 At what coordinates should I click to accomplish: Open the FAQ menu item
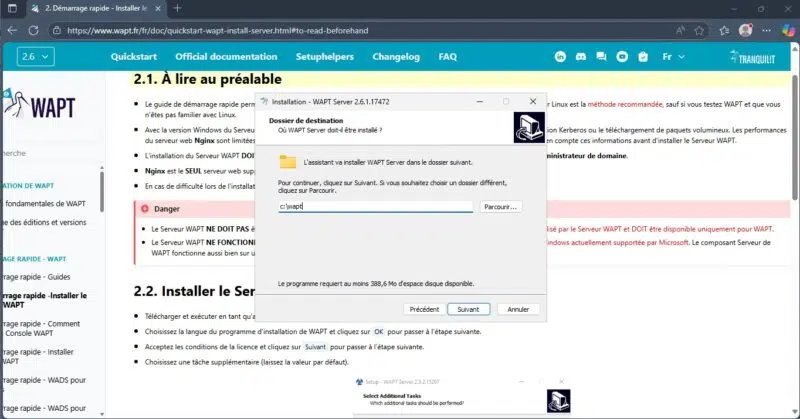(x=447, y=57)
